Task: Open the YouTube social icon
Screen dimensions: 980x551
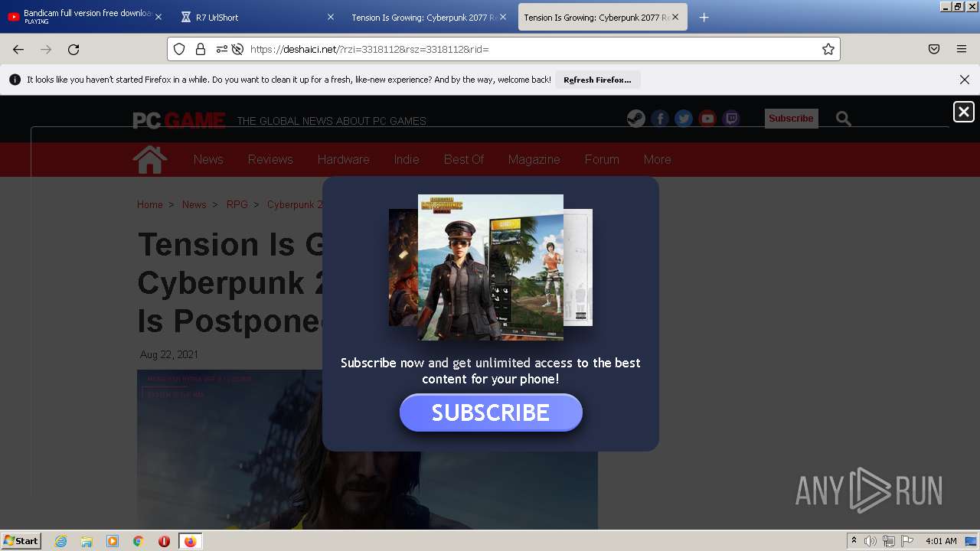Action: pyautogui.click(x=707, y=119)
